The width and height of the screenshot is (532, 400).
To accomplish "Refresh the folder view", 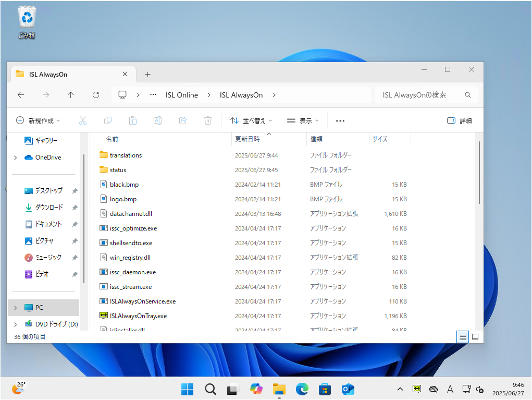I will [x=96, y=95].
